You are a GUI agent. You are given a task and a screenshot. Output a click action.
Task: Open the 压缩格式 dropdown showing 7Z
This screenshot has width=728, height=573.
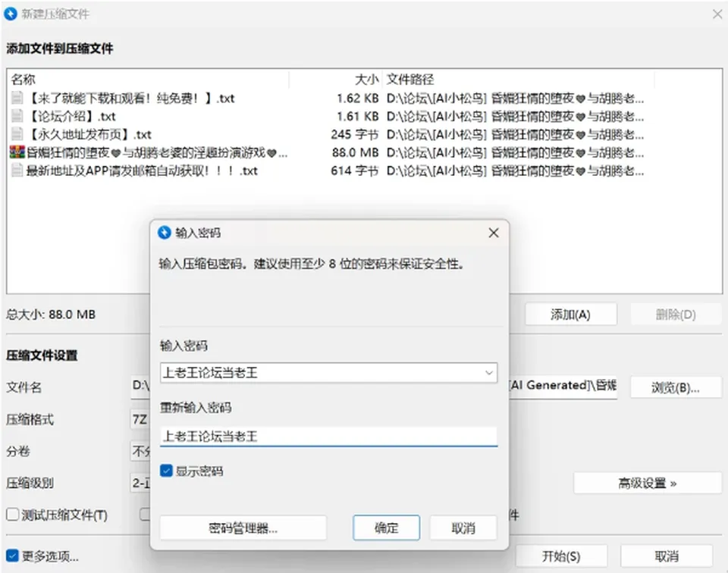coord(141,419)
